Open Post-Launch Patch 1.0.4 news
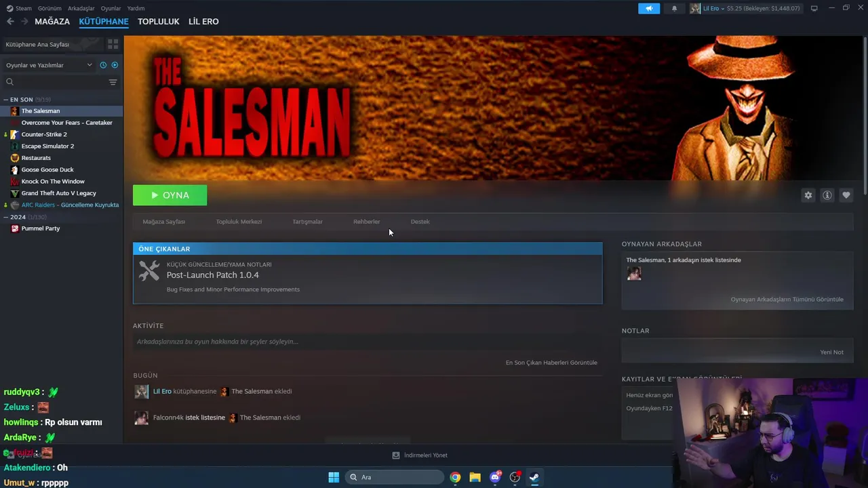This screenshot has width=868, height=488. pyautogui.click(x=212, y=275)
